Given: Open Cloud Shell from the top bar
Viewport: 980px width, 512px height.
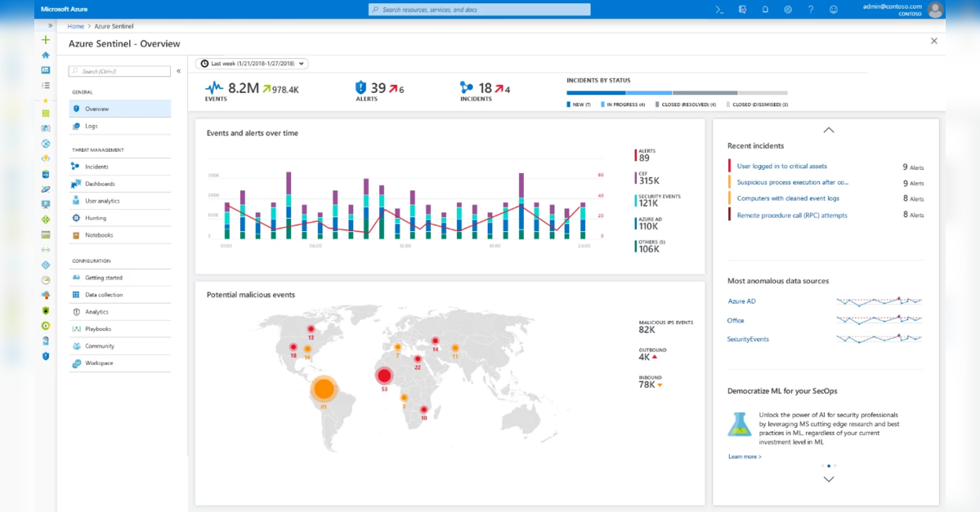Looking at the screenshot, I should tap(719, 10).
